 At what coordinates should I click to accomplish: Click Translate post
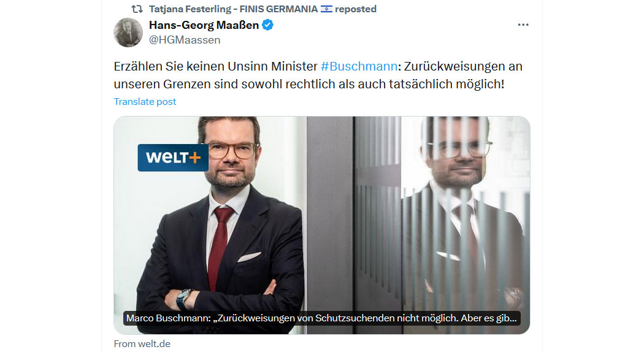pyautogui.click(x=145, y=101)
